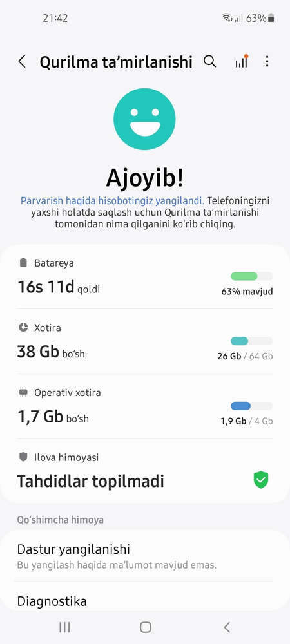Tap the blue RAM usage bar
290x644 pixels.
252,406
